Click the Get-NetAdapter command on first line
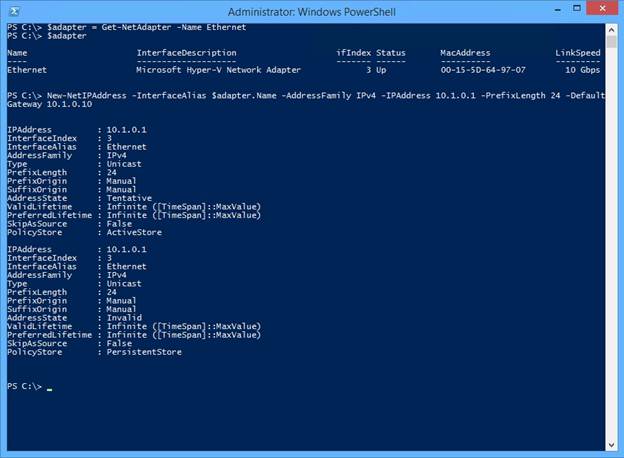 click(x=136, y=27)
